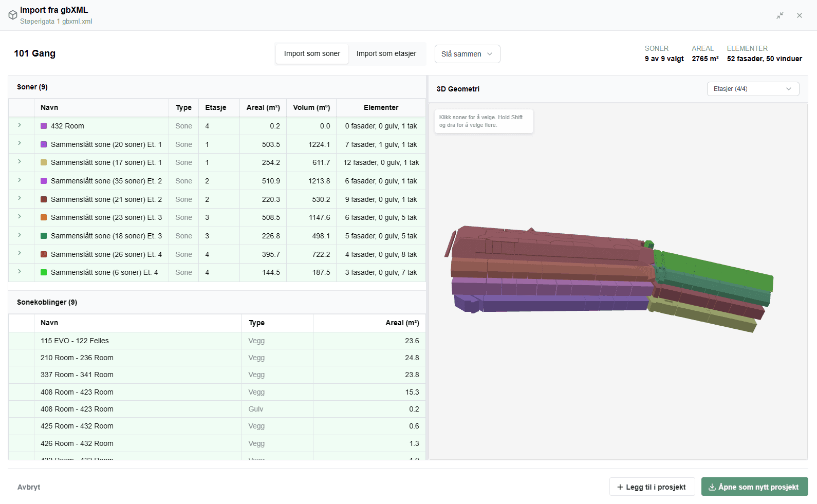817x504 pixels.
Task: Click the collapse dialog arrows icon
Action: click(780, 15)
